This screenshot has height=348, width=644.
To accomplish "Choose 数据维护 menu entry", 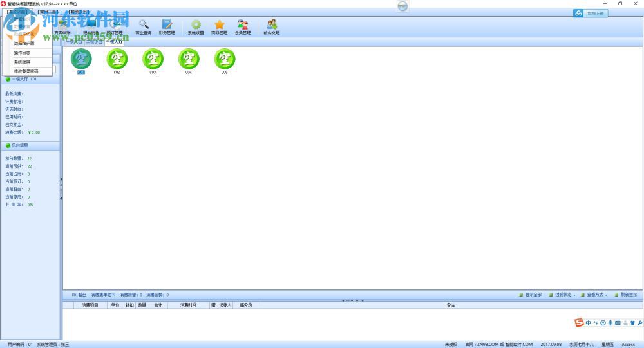I will [27, 43].
